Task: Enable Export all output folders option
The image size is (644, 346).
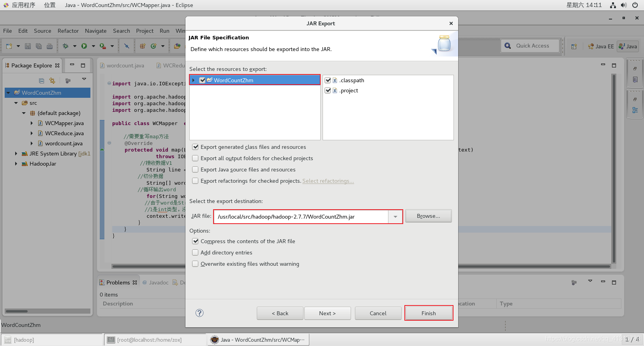Action: tap(196, 158)
